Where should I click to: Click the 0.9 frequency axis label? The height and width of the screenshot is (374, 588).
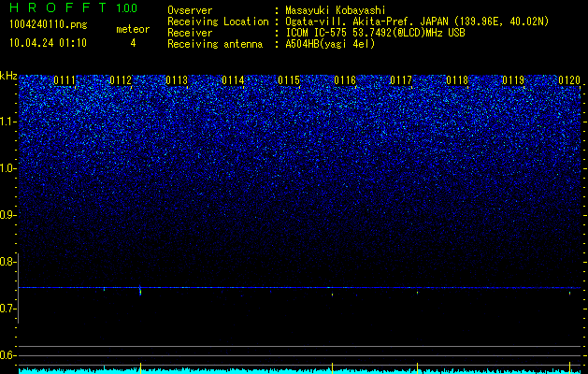click(x=7, y=215)
